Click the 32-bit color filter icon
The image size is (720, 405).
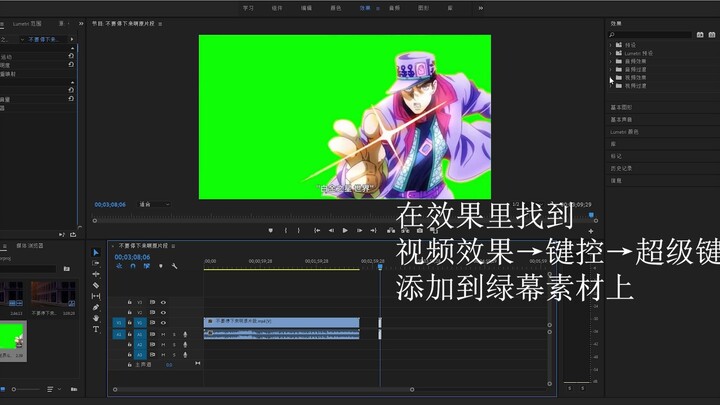(x=712, y=35)
